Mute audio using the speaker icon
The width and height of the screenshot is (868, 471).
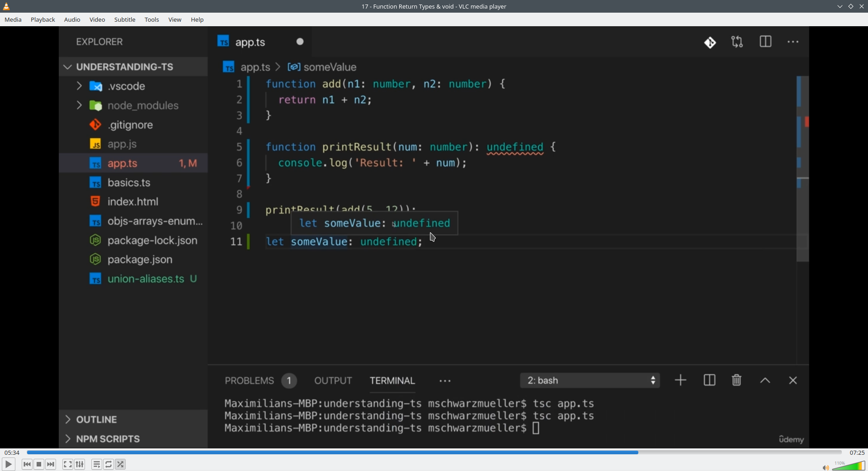(826, 467)
